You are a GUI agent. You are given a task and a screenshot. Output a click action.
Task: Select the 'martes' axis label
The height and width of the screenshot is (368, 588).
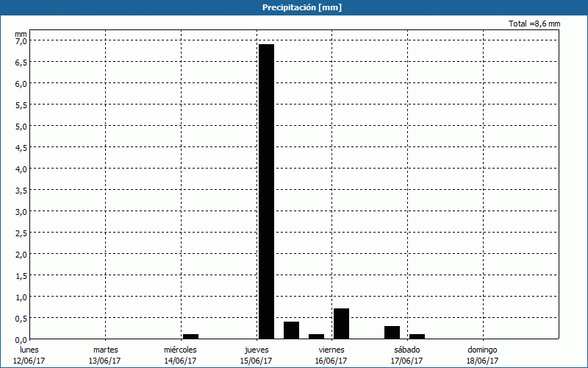(x=105, y=350)
